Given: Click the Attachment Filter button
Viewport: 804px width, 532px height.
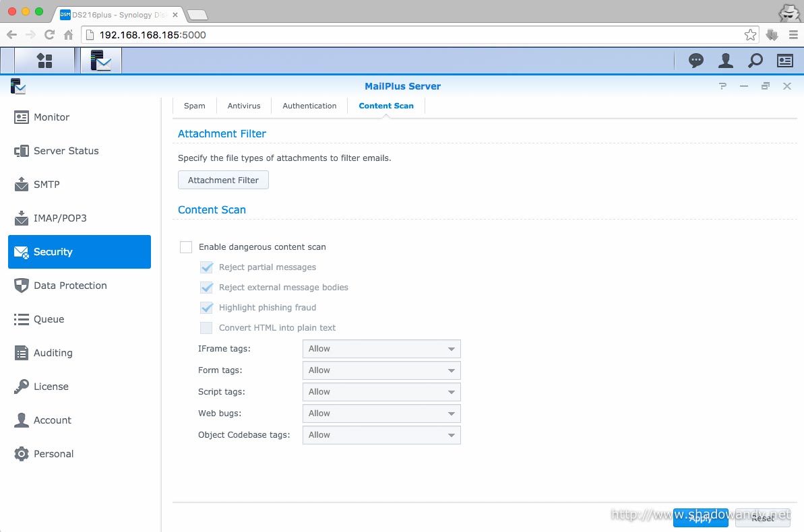Looking at the screenshot, I should point(223,180).
